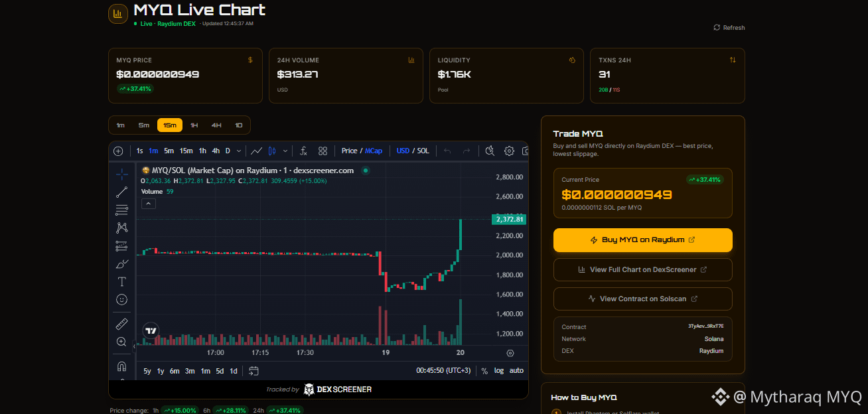
Task: Choose the forecasting position measurement tool
Action: pos(121,245)
